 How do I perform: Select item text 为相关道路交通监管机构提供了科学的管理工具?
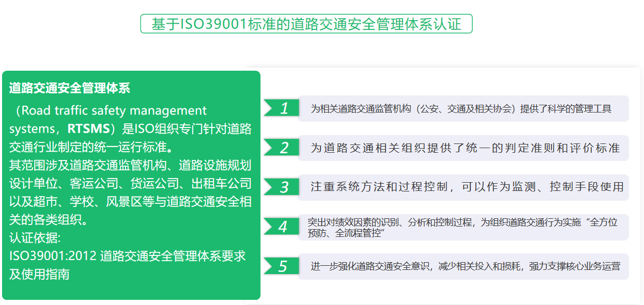pyautogui.click(x=461, y=109)
